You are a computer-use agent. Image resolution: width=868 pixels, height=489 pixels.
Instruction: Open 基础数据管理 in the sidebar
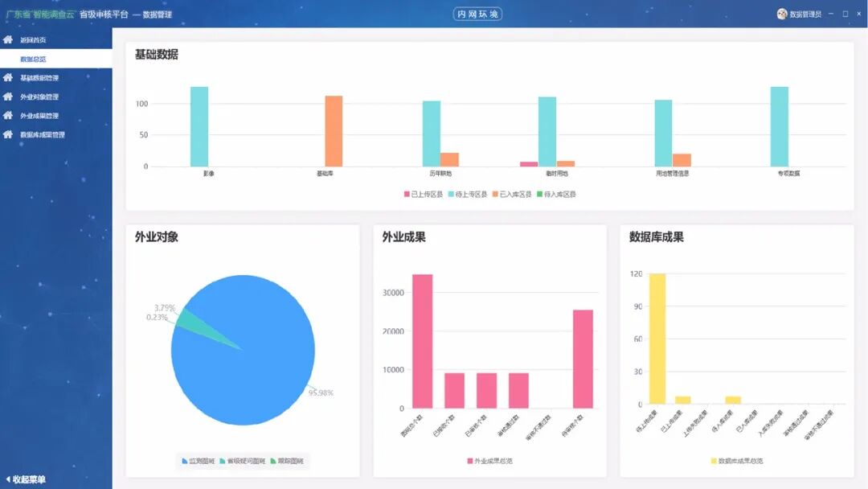point(56,77)
